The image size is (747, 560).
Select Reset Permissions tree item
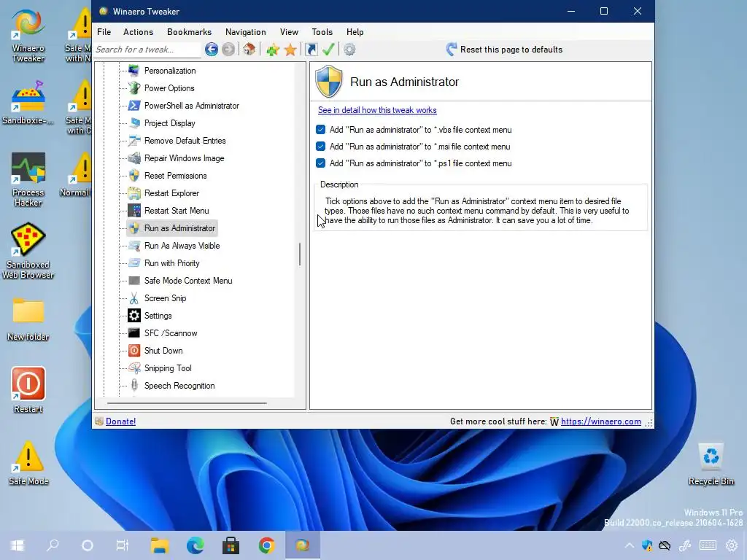(175, 176)
